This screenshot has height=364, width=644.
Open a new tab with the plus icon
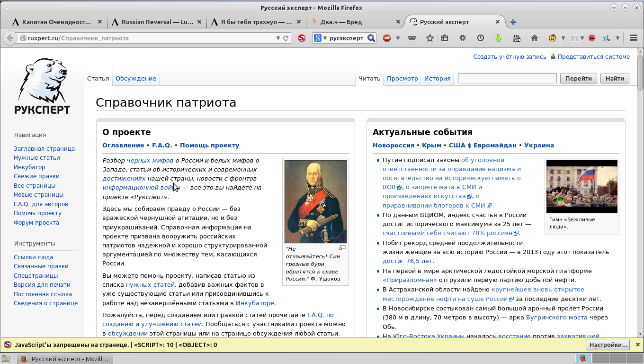(513, 22)
